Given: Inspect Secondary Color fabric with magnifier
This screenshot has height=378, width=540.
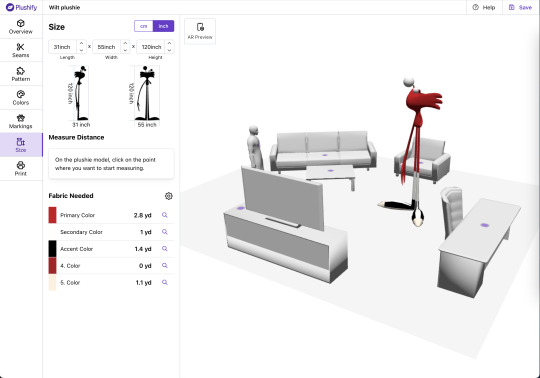Looking at the screenshot, I should pos(165,232).
